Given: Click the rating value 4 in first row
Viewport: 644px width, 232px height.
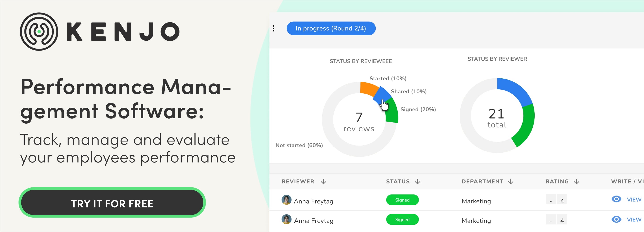Looking at the screenshot, I should [562, 201].
